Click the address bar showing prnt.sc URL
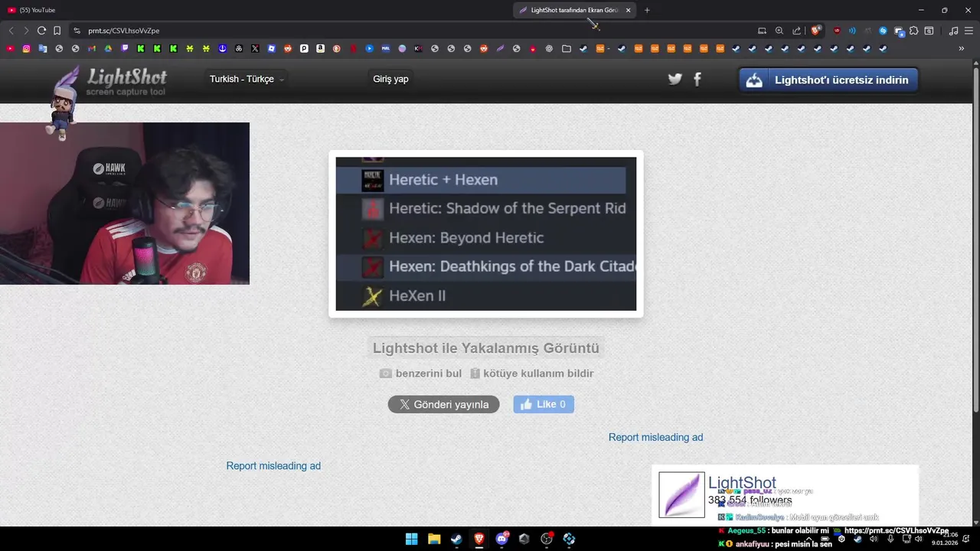The width and height of the screenshot is (980, 551). pos(413,31)
